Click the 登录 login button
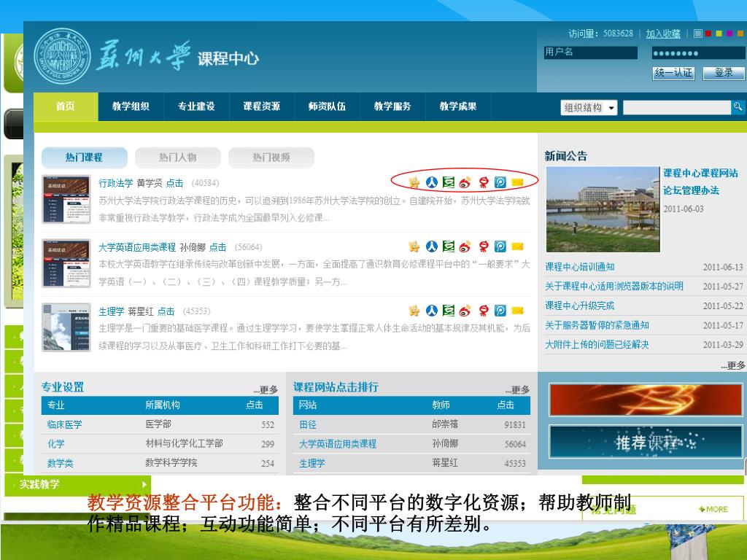The width and height of the screenshot is (747, 560). pos(724,73)
